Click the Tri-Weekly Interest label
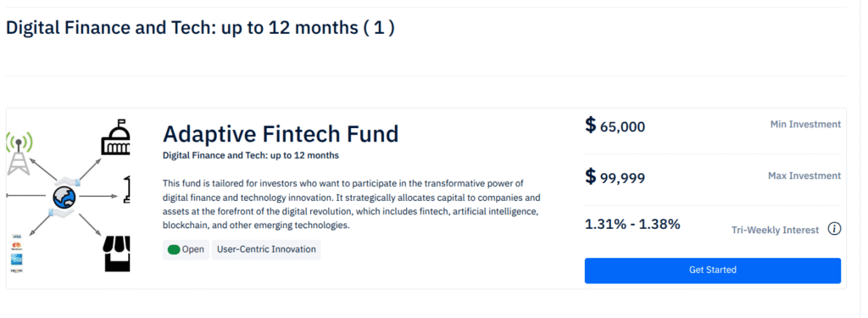Image resolution: width=868 pixels, height=318 pixels. click(775, 230)
